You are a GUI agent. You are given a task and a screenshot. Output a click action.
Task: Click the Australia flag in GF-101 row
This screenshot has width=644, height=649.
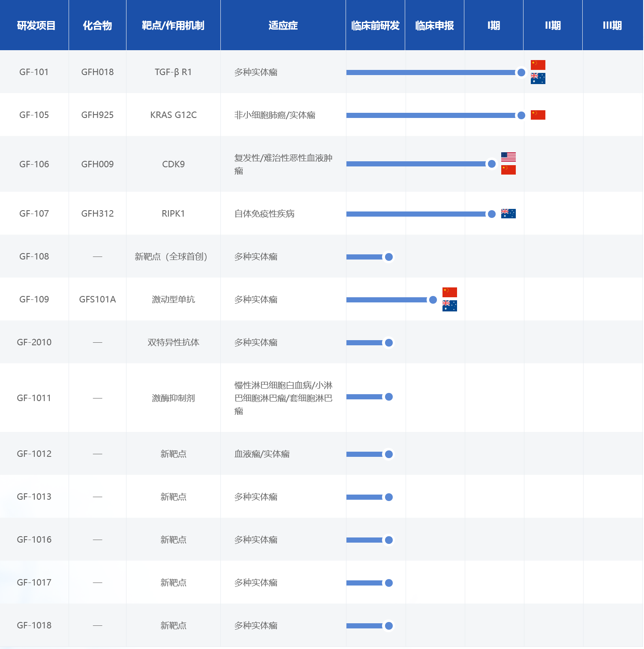point(538,78)
